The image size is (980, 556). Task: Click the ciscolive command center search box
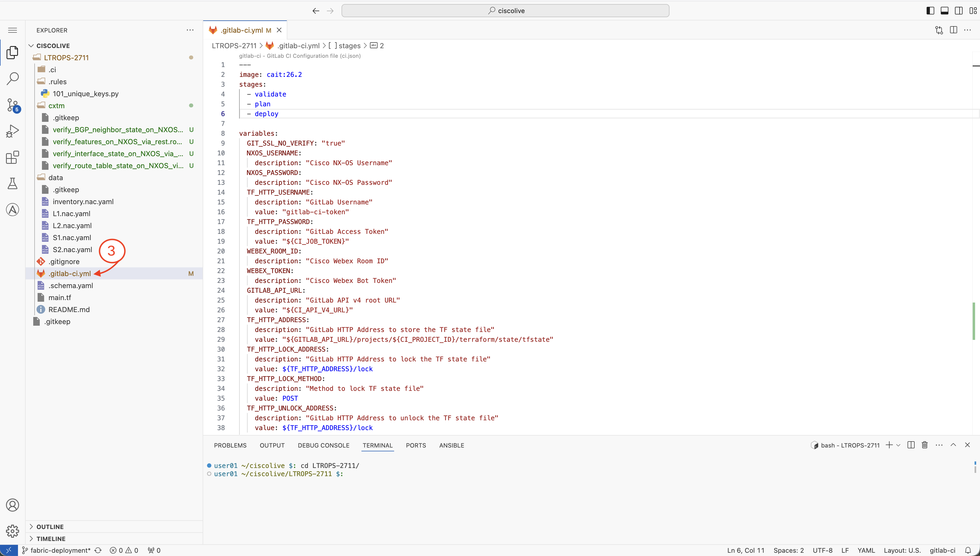(505, 11)
